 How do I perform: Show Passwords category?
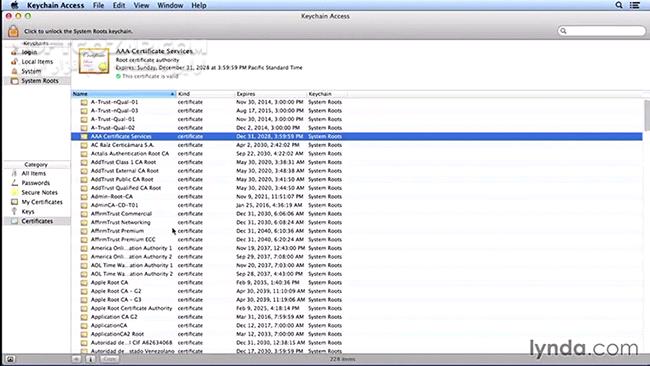click(x=37, y=183)
